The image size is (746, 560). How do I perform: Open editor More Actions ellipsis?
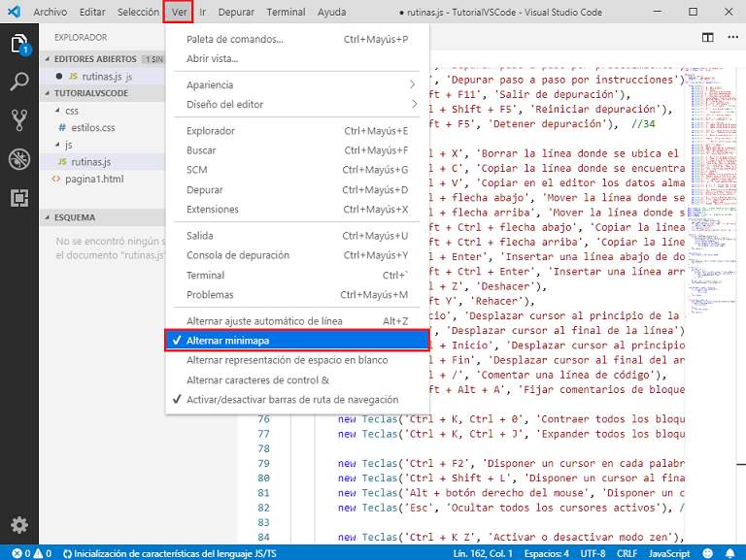pyautogui.click(x=732, y=38)
